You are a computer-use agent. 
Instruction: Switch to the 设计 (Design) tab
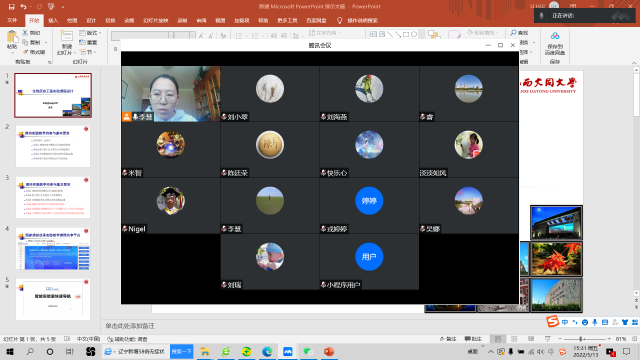click(x=91, y=20)
